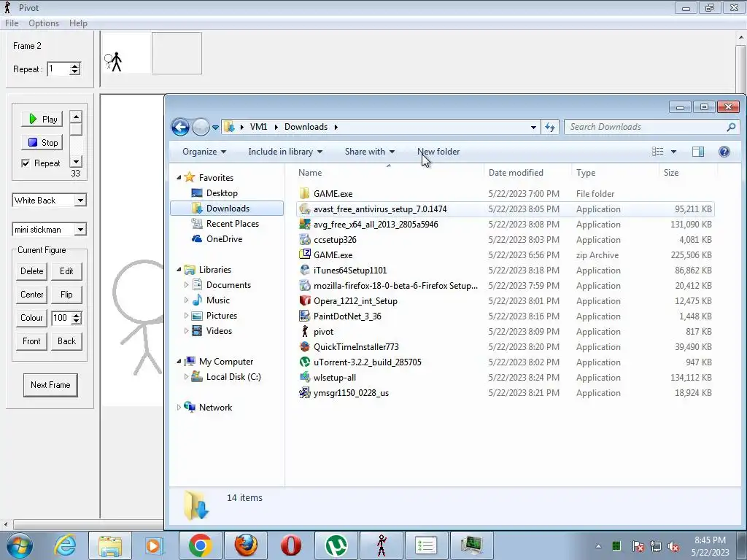Increase the figure size stepper value
Screen dimensions: 747x560
(76, 315)
